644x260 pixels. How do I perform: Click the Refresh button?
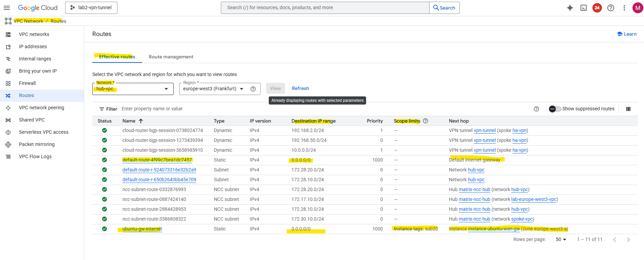(300, 89)
